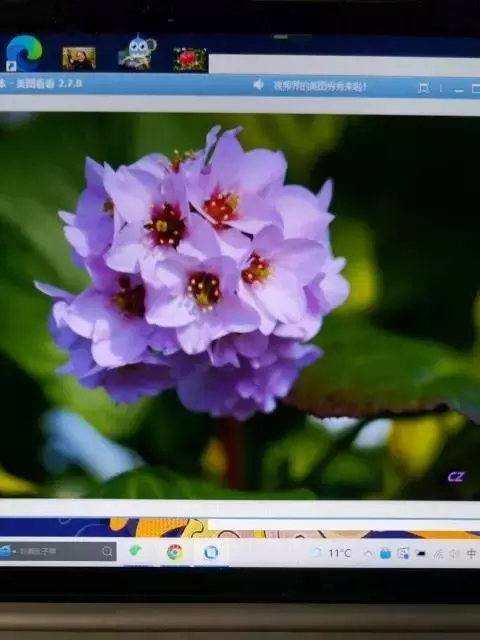Screen dimensions: 480x640
Task: Open the blue cartoon mascot desktop icon
Action: point(137,52)
